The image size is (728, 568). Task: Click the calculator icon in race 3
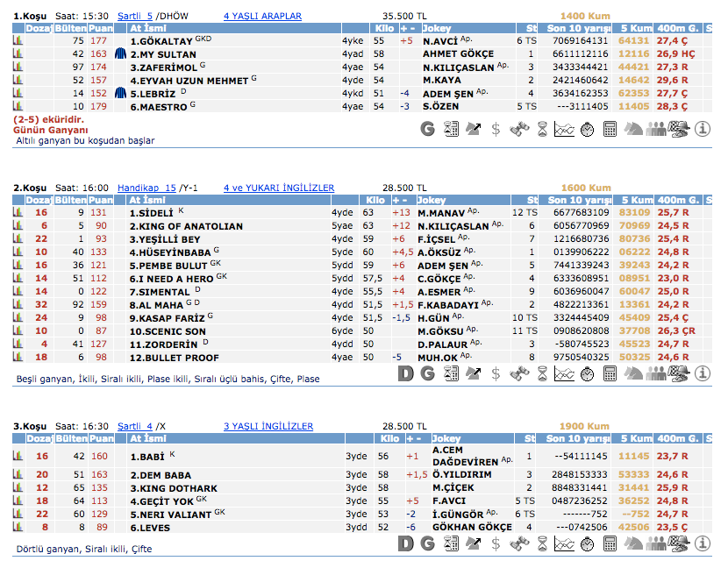point(610,543)
